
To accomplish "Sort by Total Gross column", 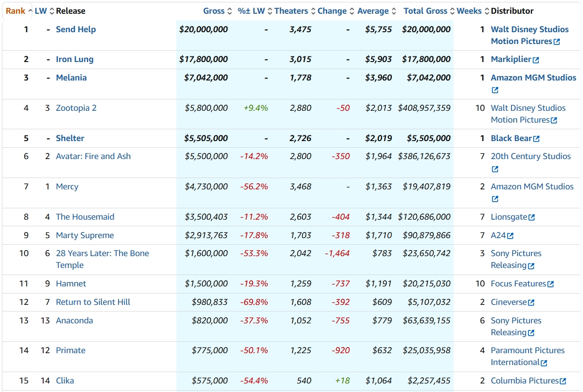I will pos(425,11).
